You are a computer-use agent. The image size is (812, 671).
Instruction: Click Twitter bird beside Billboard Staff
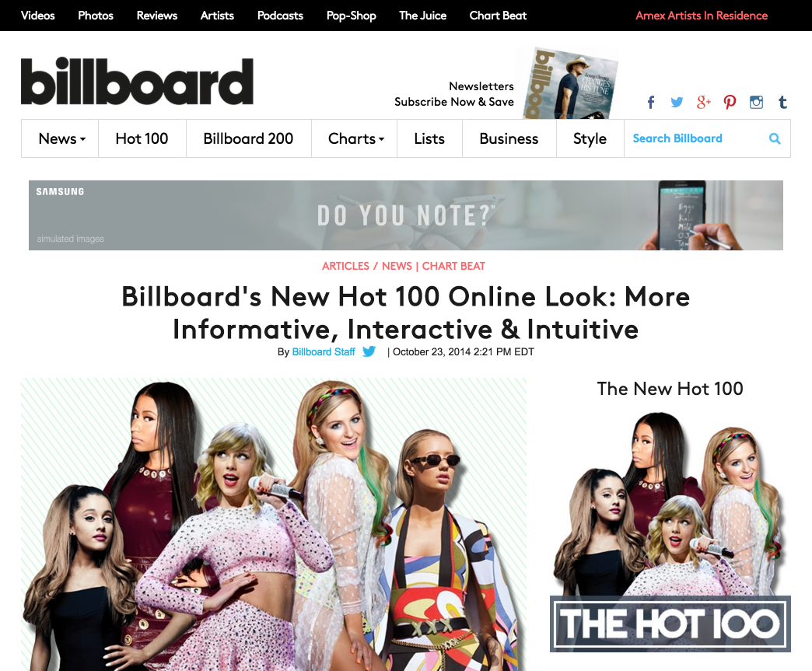[x=369, y=351]
